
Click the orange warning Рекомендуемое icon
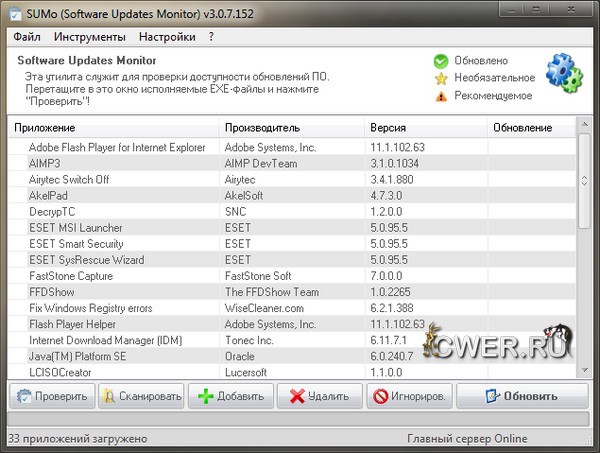pos(441,96)
